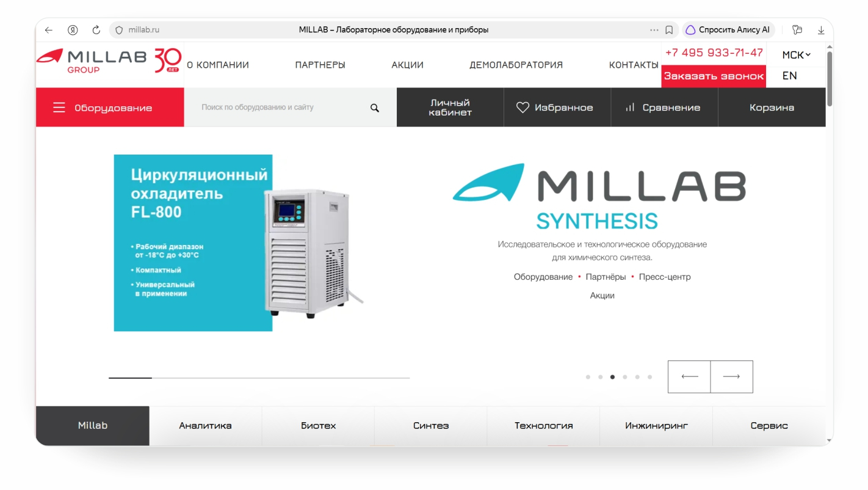
Task: Click the slide progress bar under the banner
Action: (259, 378)
